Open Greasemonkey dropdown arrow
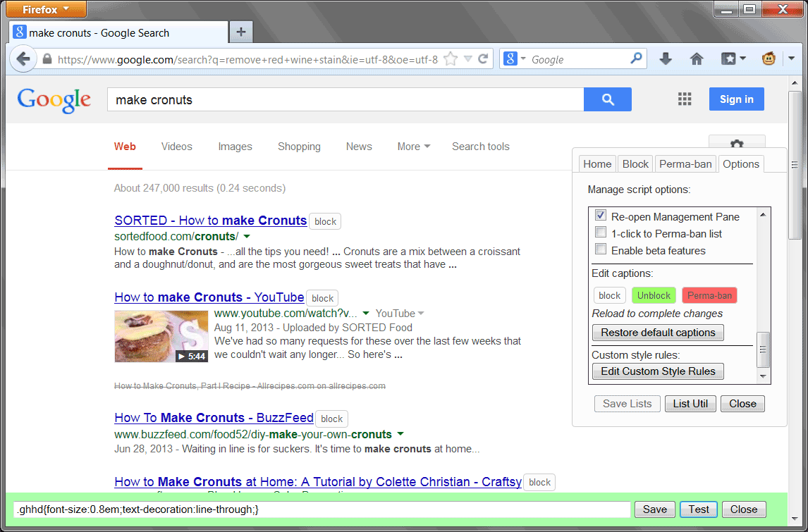 pos(791,58)
